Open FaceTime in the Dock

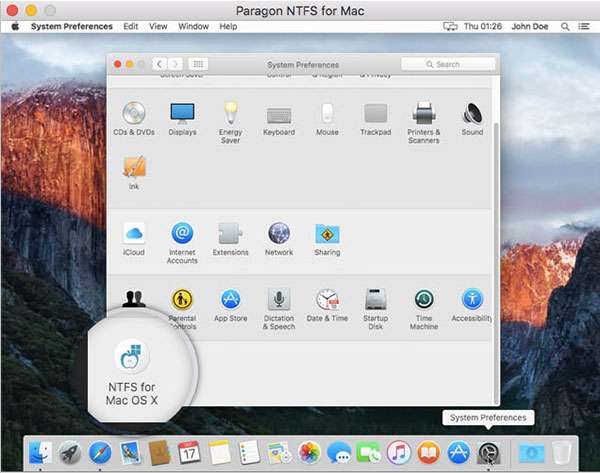(368, 452)
